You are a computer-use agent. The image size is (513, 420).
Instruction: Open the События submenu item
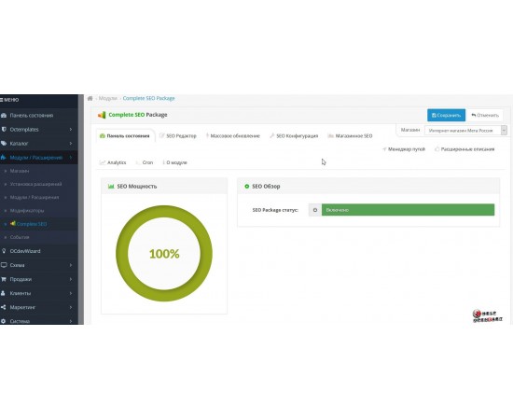(20, 237)
